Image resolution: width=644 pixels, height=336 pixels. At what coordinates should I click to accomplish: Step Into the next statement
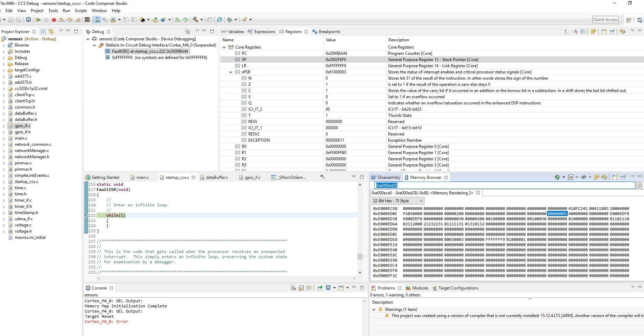point(62,20)
